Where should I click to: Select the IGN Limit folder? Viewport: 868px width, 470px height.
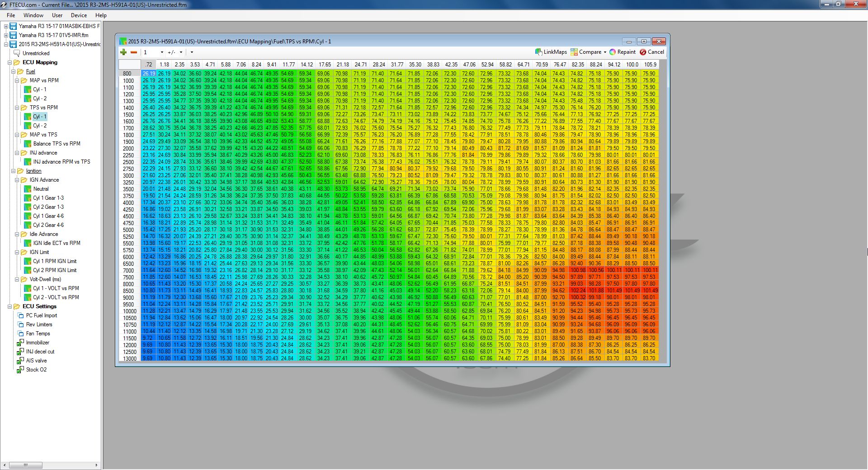[x=39, y=252]
